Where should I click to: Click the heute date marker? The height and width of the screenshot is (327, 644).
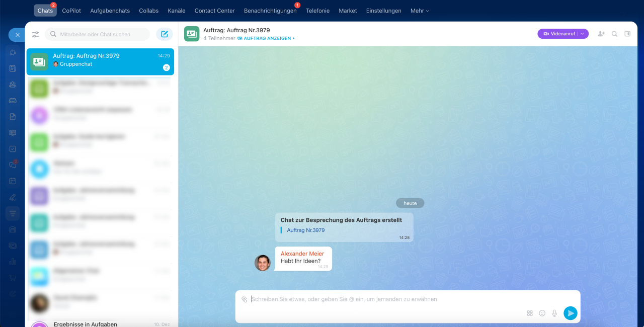(x=410, y=203)
